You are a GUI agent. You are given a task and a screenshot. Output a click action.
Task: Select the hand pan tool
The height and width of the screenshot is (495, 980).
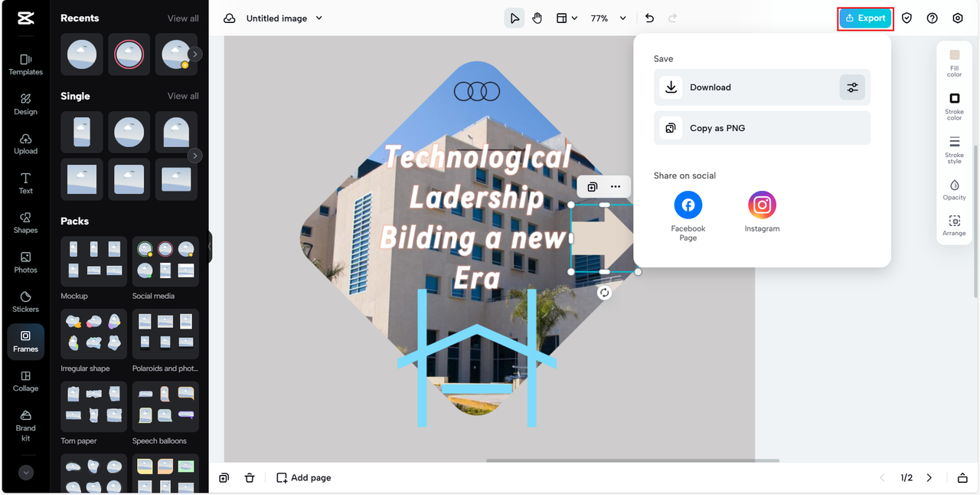[x=537, y=18]
